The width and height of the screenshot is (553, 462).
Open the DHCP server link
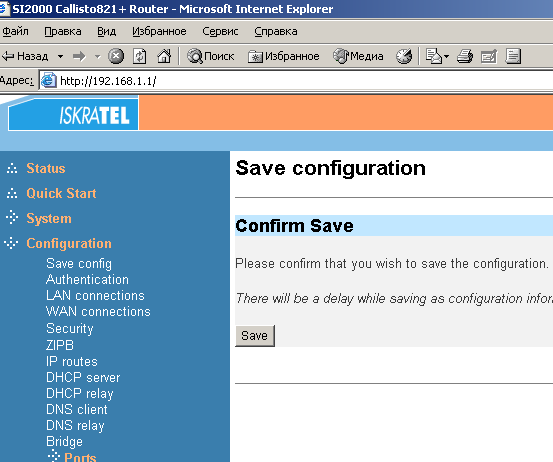point(83,377)
